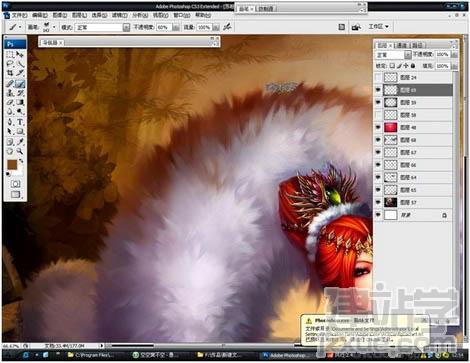
Task: Click the layer fill percentage field
Action: (x=443, y=66)
